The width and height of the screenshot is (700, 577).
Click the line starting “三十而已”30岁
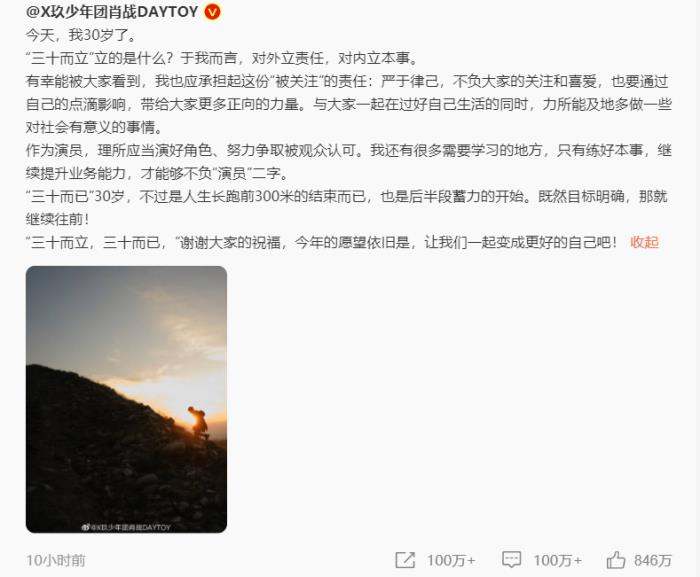[347, 208]
